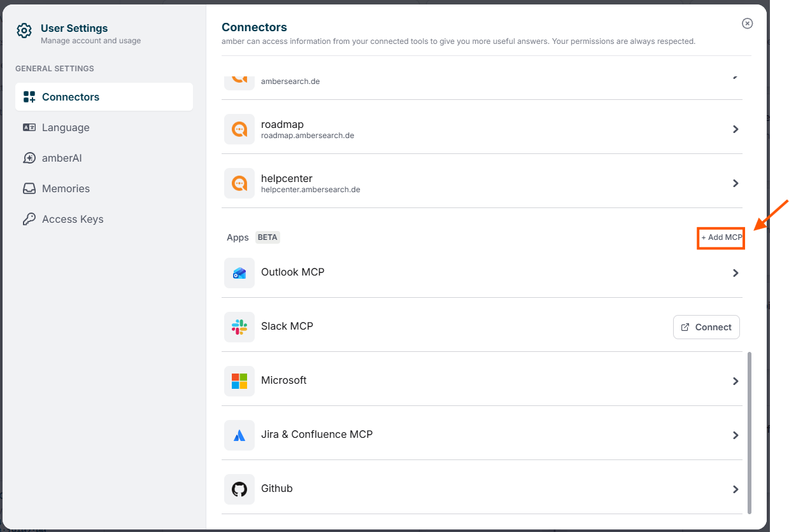Click the Microsoft label text

[x=284, y=380]
